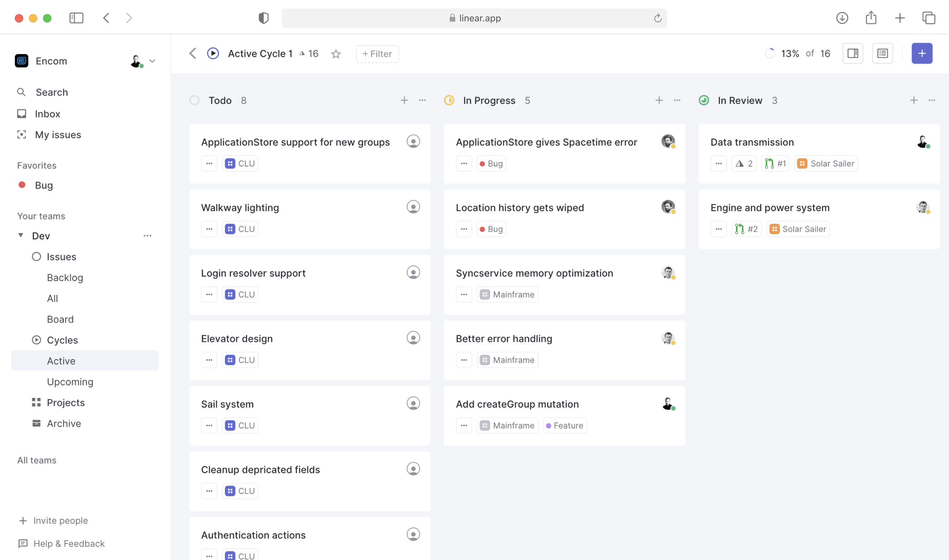Open Archive in sidebar
This screenshot has height=560, width=949.
pyautogui.click(x=56, y=424)
